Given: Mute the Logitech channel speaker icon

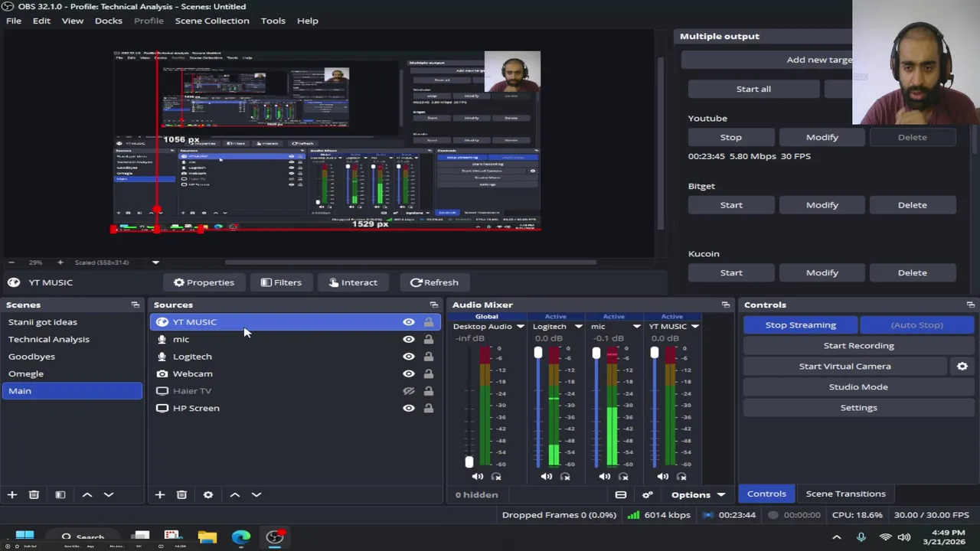Looking at the screenshot, I should tap(547, 477).
